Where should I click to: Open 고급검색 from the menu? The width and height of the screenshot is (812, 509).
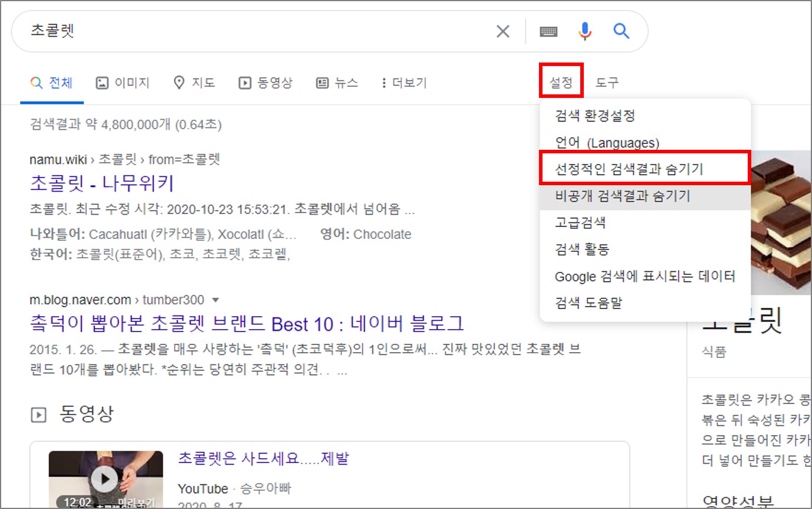(645, 223)
